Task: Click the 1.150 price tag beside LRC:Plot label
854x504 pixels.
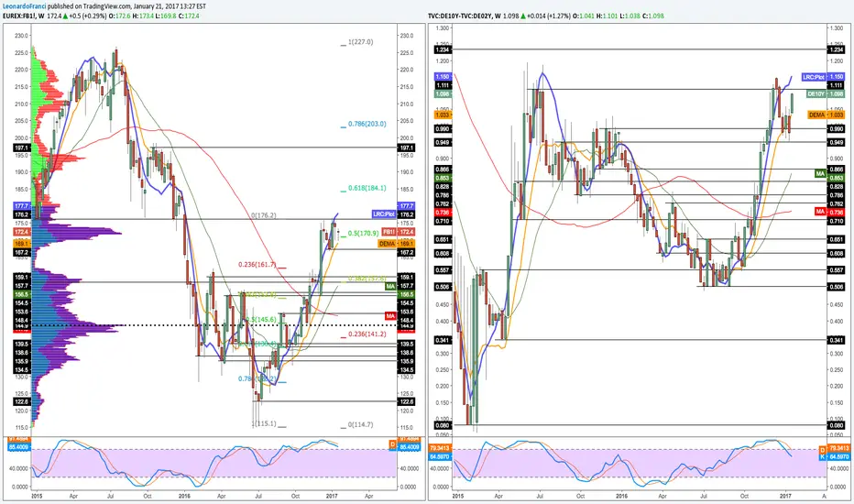Action: (836, 77)
